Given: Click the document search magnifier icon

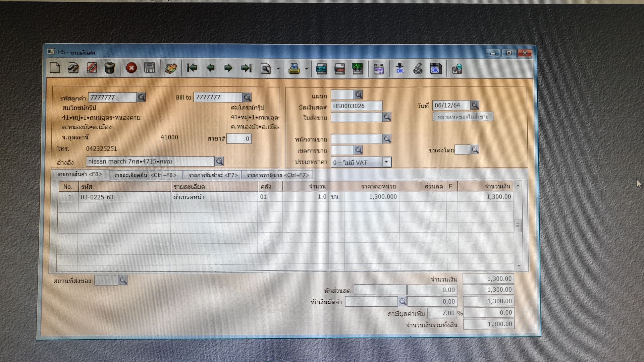Looking at the screenshot, I should click(x=266, y=68).
